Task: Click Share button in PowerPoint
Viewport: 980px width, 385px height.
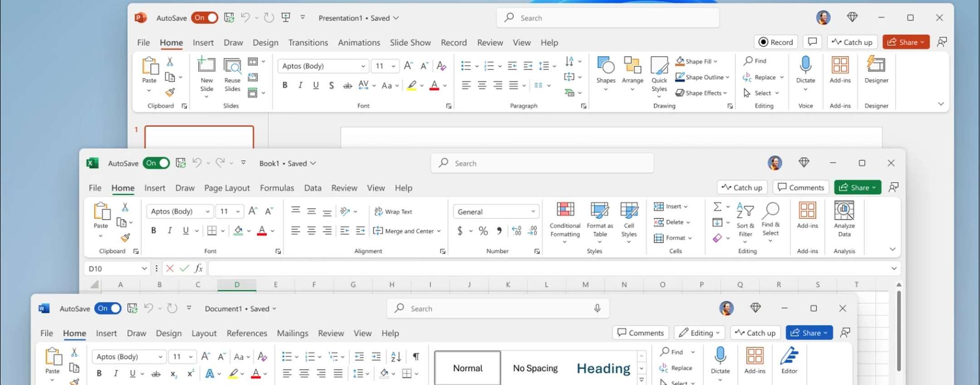Action: pos(906,42)
